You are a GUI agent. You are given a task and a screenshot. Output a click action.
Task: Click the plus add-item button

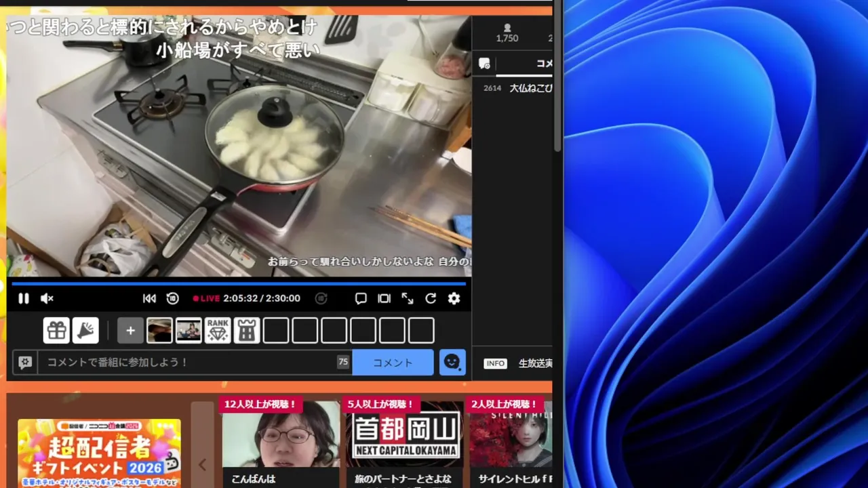click(130, 331)
